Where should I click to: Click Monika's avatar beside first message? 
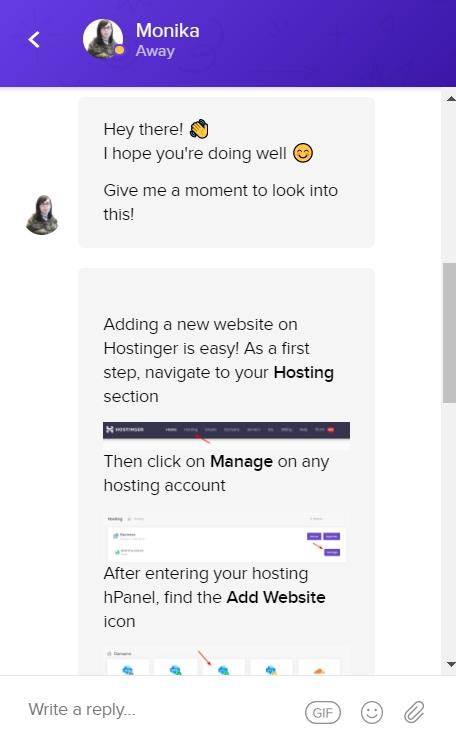pyautogui.click(x=42, y=215)
